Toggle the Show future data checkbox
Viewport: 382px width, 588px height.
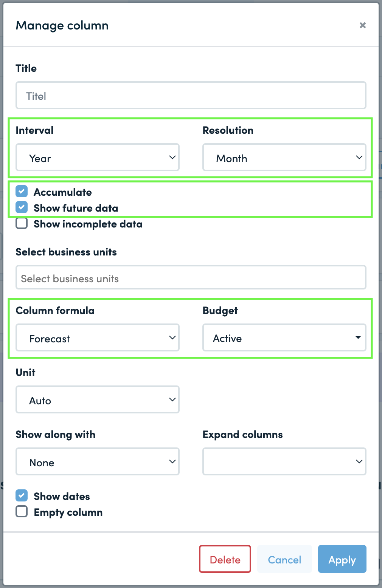(22, 207)
